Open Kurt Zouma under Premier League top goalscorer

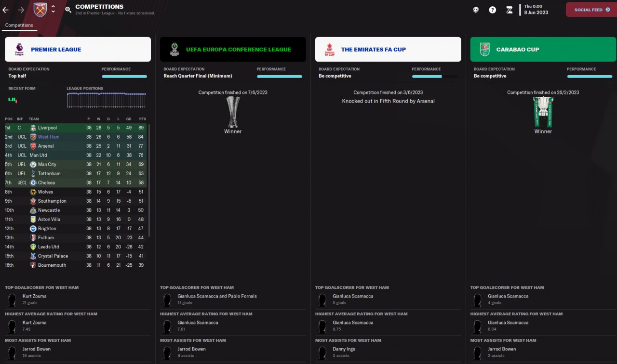pyautogui.click(x=34, y=296)
